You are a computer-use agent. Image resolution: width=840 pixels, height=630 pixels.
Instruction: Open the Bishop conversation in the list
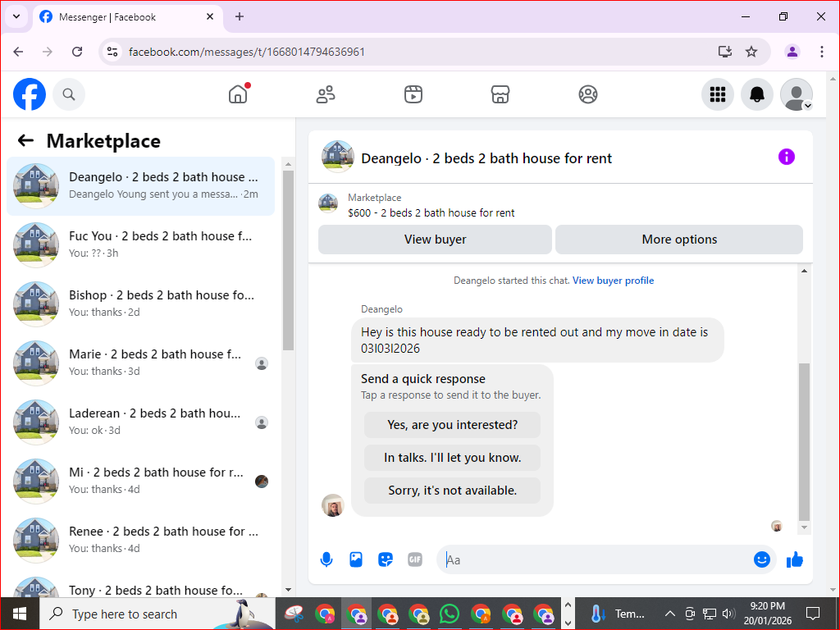click(141, 304)
